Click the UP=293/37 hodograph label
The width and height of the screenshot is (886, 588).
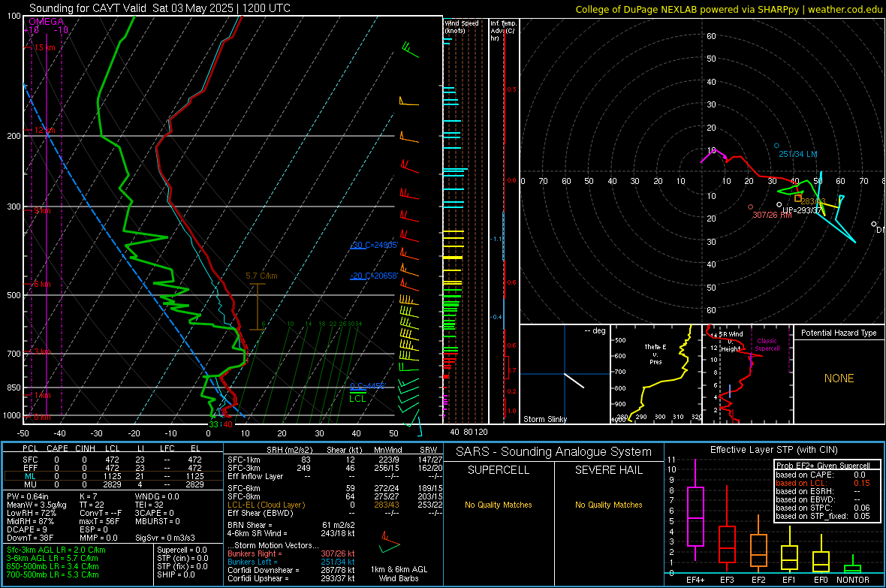click(x=802, y=210)
